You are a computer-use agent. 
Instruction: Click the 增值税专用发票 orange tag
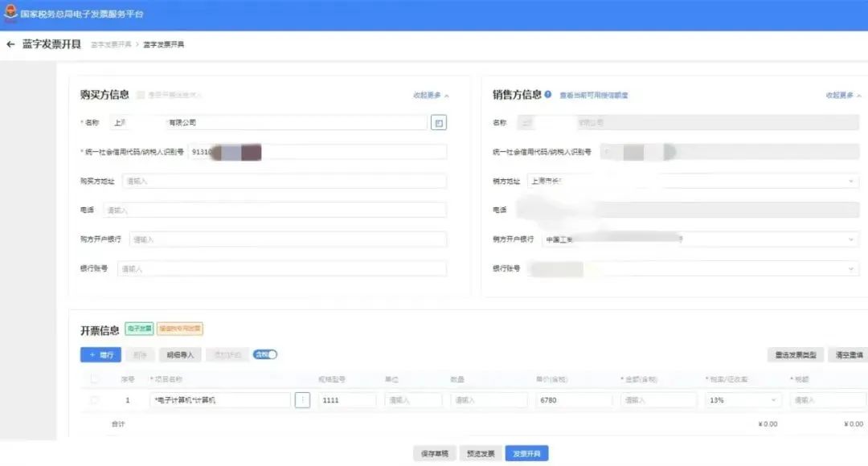pyautogui.click(x=180, y=329)
